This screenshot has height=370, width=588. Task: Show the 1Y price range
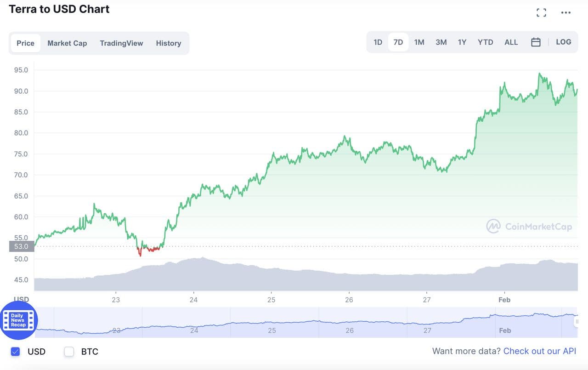[462, 42]
